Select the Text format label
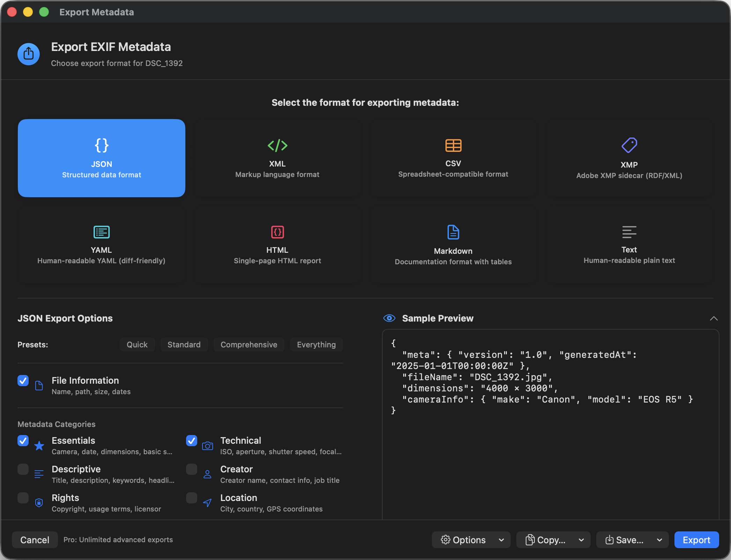This screenshot has height=560, width=731. [x=629, y=250]
